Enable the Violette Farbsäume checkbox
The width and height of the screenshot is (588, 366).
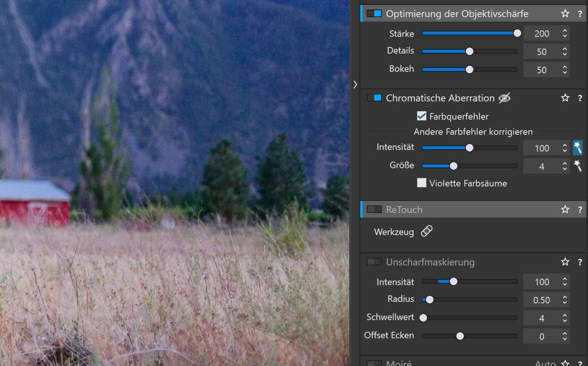click(x=422, y=183)
